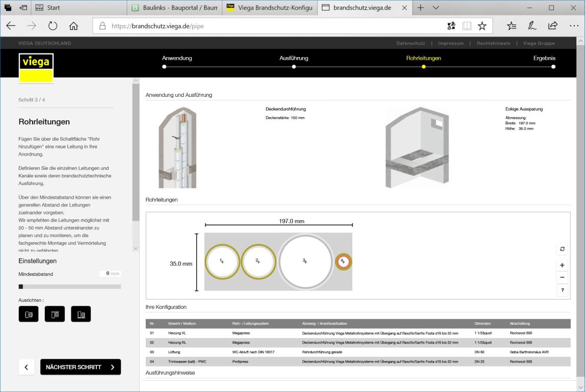Viewport: 585px width, 392px height.
Task: Switch to the Viega Brandschutz-Konfigurator tab
Action: click(x=270, y=8)
